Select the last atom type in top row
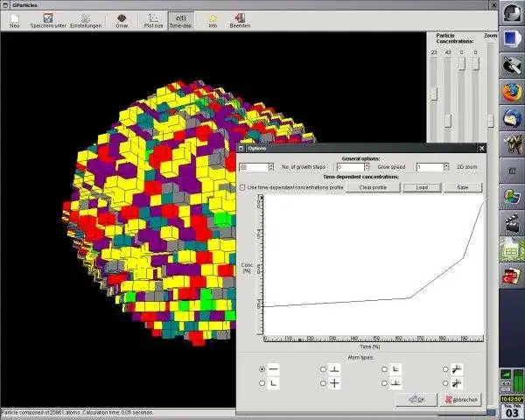 [445, 369]
